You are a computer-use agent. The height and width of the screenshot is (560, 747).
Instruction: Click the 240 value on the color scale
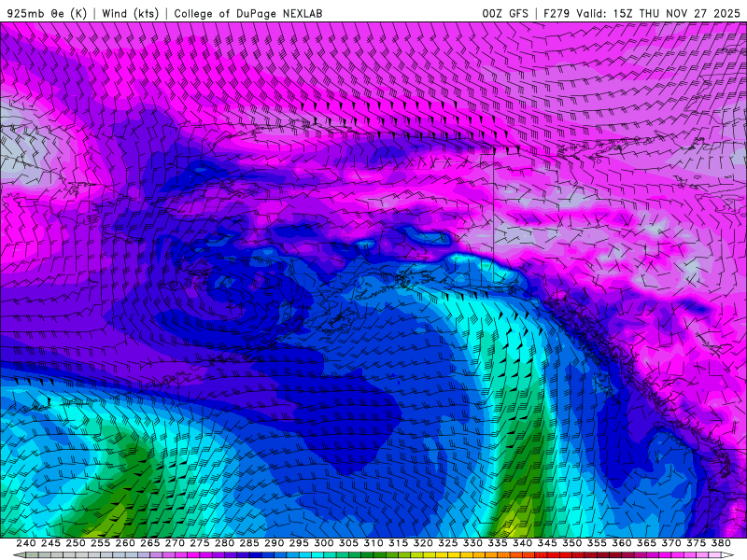point(26,543)
